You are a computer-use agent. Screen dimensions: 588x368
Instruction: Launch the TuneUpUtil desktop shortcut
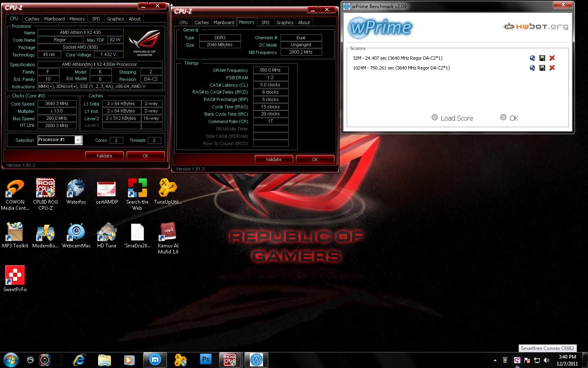pyautogui.click(x=167, y=192)
